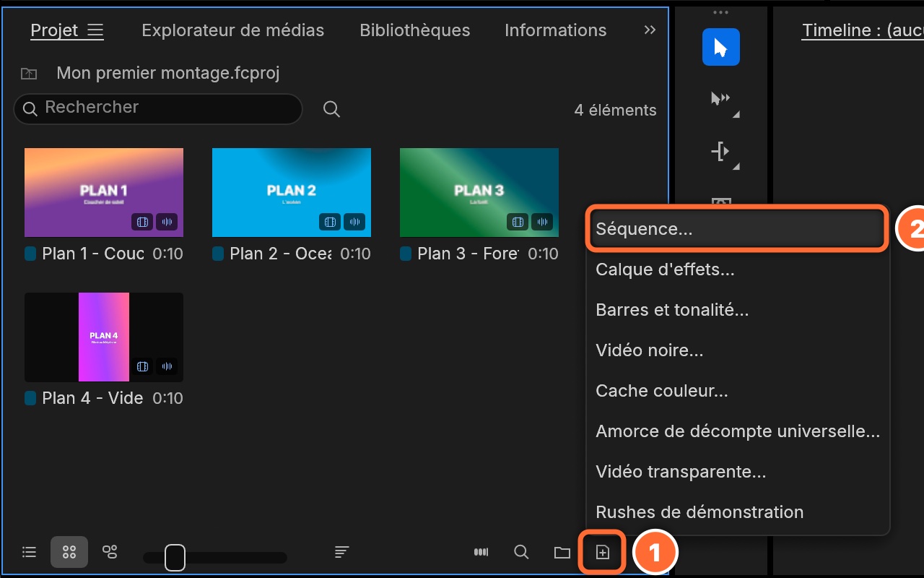Pick Vidéo transparente... from the menu
The width and height of the screenshot is (924, 578).
click(738, 472)
